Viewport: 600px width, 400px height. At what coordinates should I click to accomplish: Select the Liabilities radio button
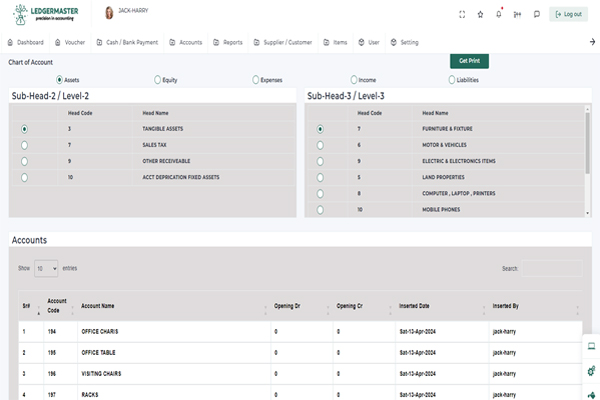pyautogui.click(x=452, y=80)
